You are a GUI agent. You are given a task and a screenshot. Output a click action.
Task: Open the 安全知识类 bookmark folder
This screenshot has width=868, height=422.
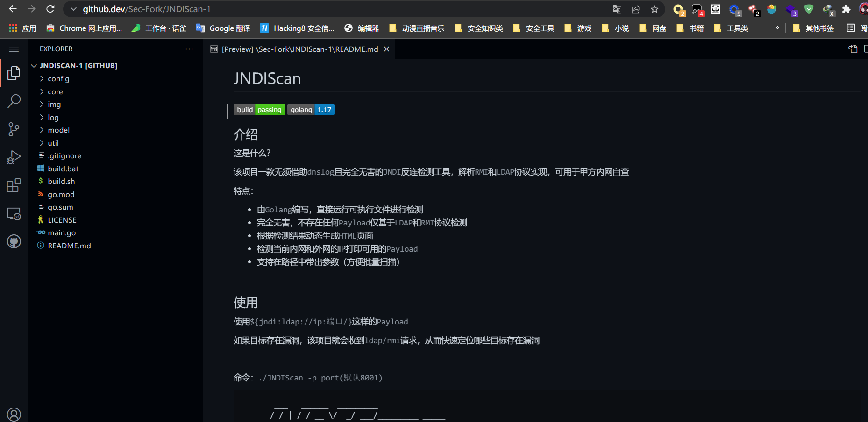click(479, 28)
